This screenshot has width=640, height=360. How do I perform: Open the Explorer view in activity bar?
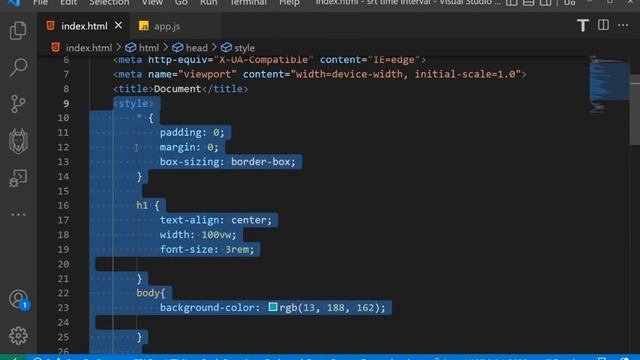(18, 31)
